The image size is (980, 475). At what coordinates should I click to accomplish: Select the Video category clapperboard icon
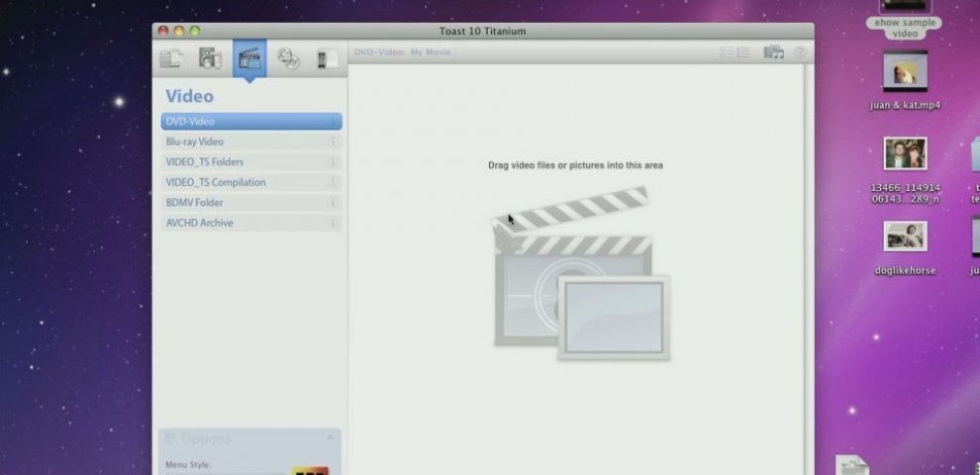[249, 58]
